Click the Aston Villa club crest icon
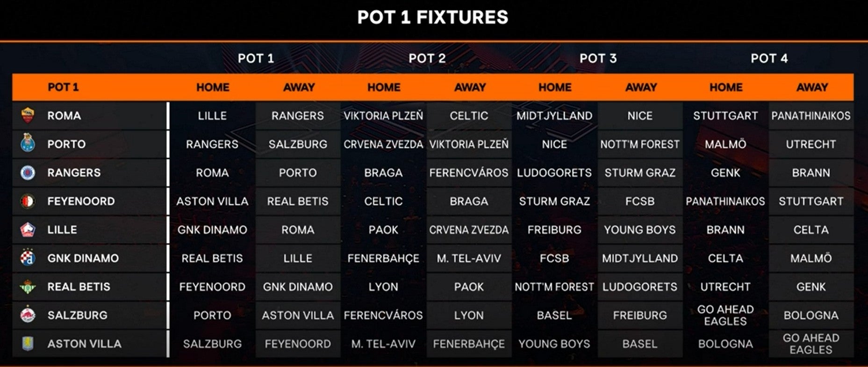The width and height of the screenshot is (868, 367). tap(28, 344)
